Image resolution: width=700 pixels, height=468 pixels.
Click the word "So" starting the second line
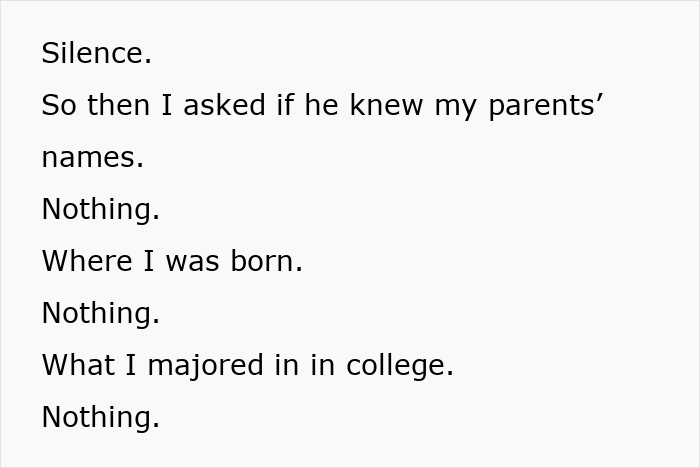point(59,106)
